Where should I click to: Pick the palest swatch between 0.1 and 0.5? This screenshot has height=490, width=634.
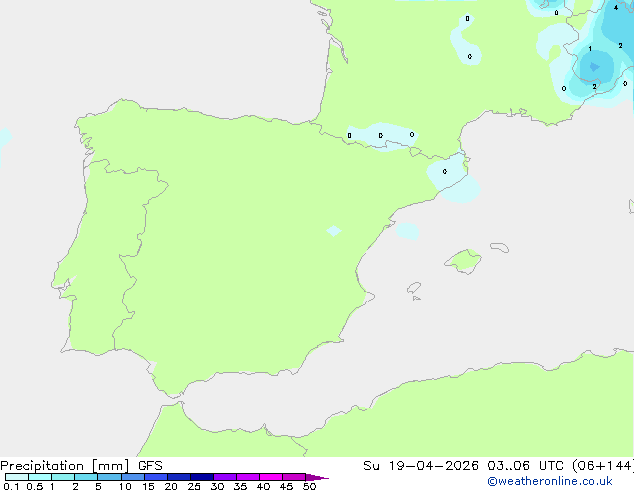pyautogui.click(x=17, y=477)
